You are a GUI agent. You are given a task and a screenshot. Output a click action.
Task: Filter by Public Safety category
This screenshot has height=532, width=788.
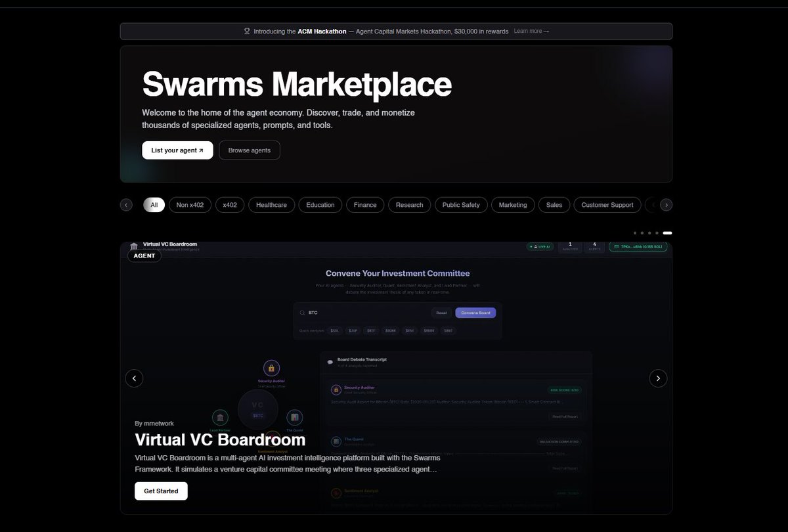(x=461, y=205)
